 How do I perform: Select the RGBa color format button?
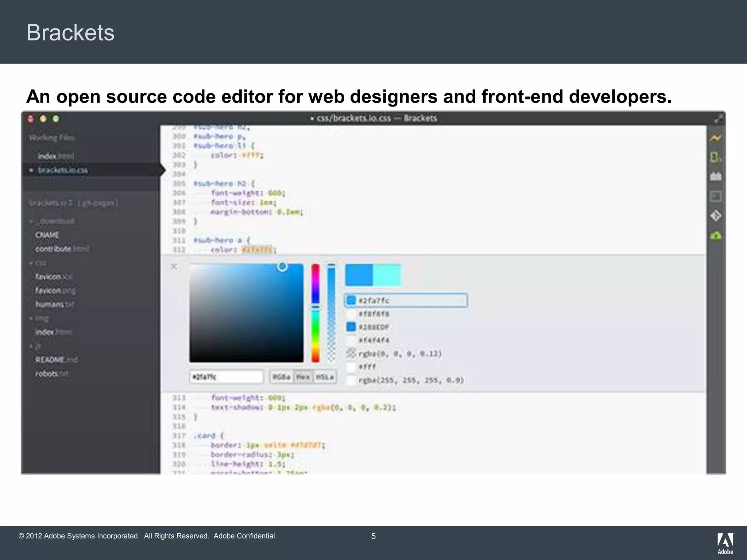pyautogui.click(x=281, y=377)
